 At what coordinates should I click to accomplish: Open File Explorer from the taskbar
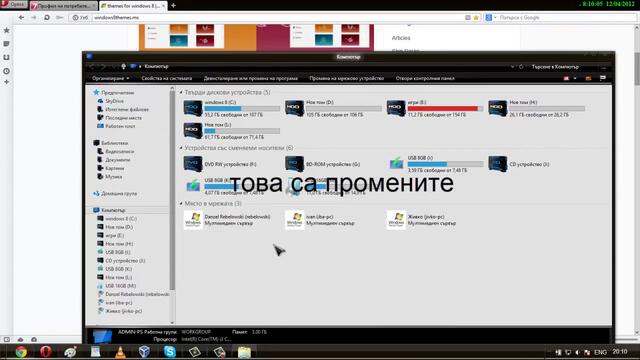coord(244,352)
